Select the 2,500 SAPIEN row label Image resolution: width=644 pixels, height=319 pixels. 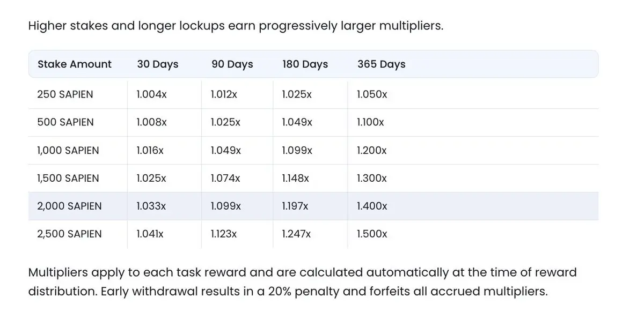coord(69,234)
